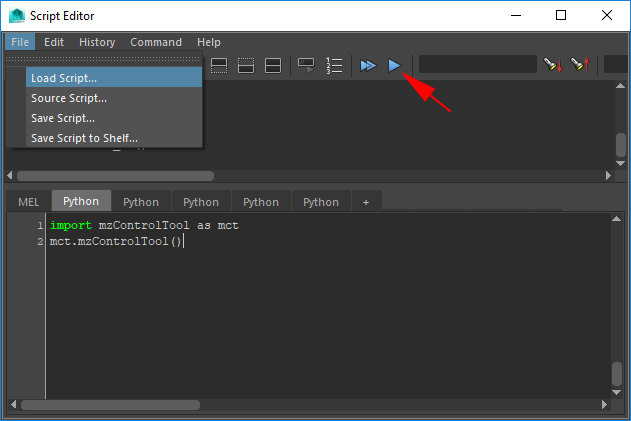This screenshot has width=631, height=421.
Task: Click the dotted tear-off bar of File menu
Action: (x=104, y=59)
